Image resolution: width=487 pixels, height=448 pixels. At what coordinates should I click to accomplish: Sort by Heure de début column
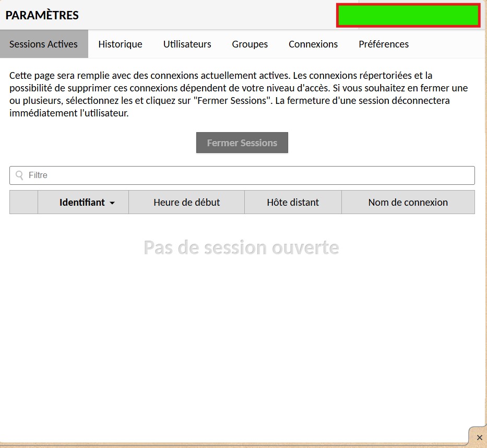pyautogui.click(x=187, y=202)
